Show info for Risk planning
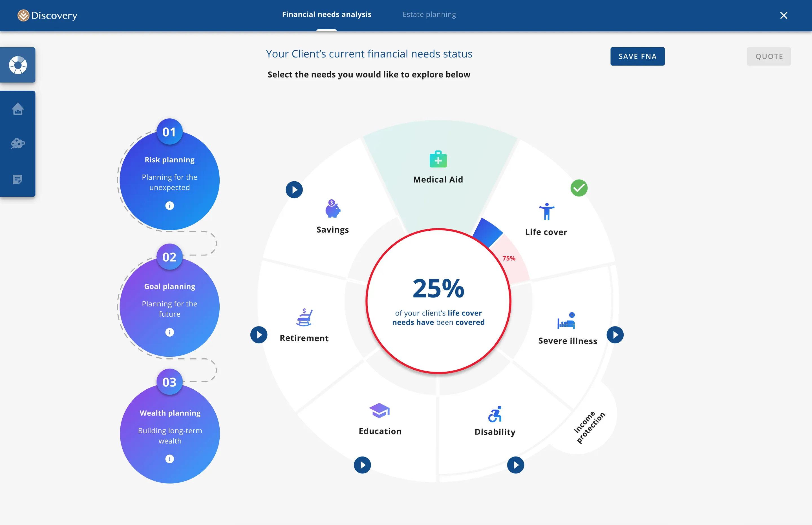The image size is (812, 525). click(x=169, y=206)
